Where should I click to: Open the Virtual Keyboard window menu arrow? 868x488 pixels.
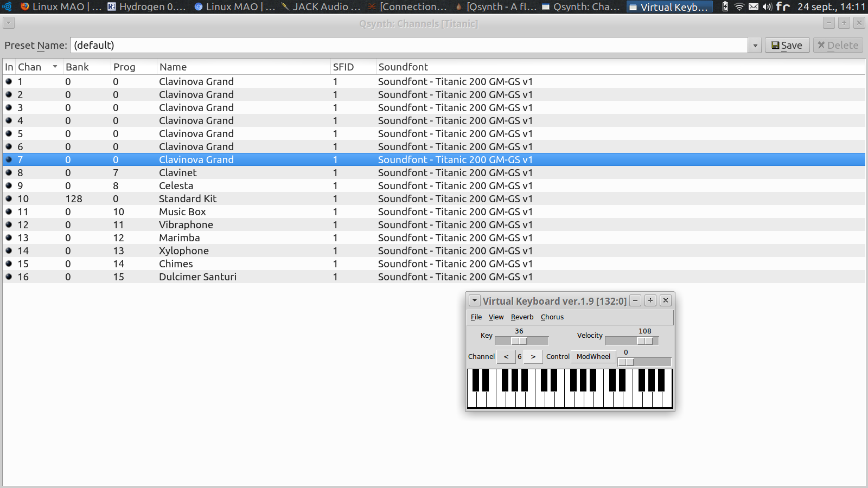tap(475, 300)
